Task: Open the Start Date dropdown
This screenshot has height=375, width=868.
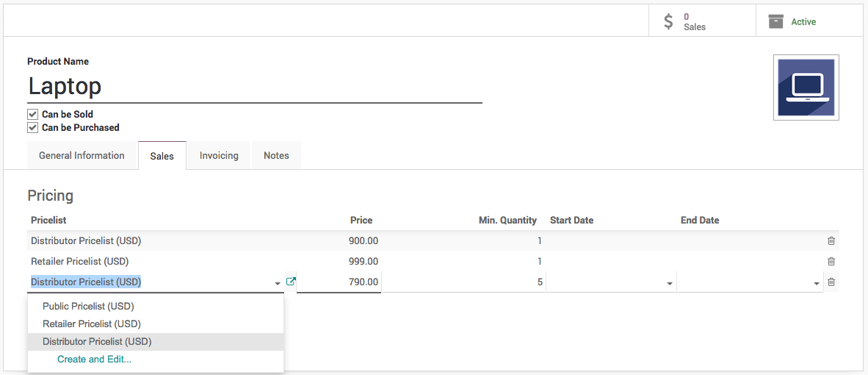Action: (x=669, y=283)
